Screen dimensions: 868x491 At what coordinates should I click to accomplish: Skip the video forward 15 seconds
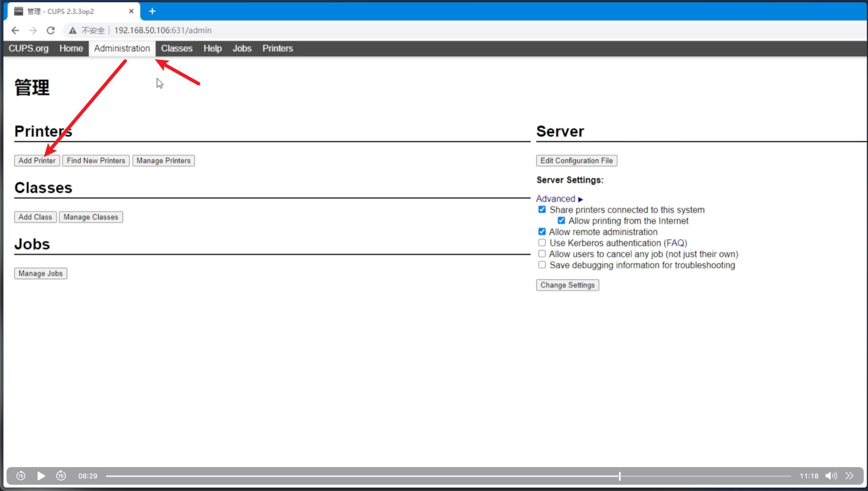(61, 476)
